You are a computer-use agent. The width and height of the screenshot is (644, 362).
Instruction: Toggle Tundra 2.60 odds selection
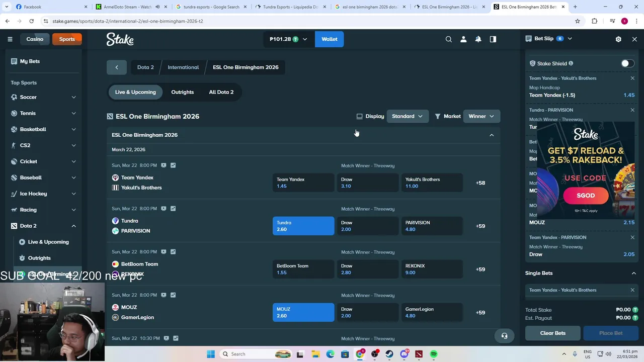[x=303, y=226]
